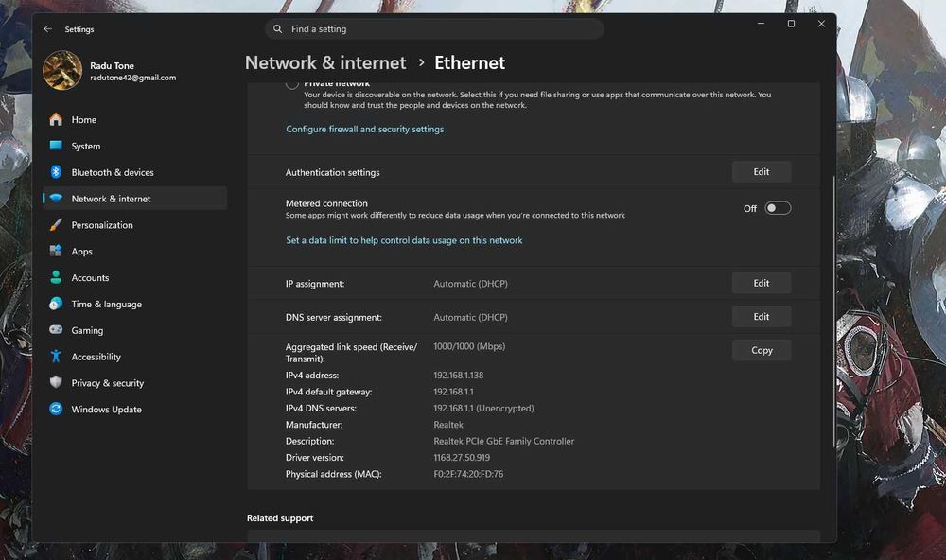
Task: Copy the network properties details
Action: tap(762, 350)
